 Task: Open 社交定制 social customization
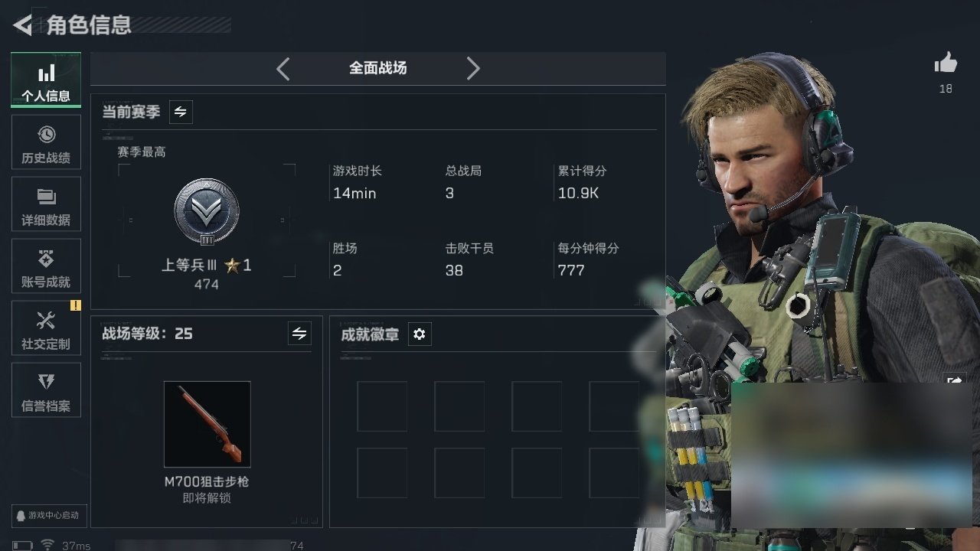[46, 328]
